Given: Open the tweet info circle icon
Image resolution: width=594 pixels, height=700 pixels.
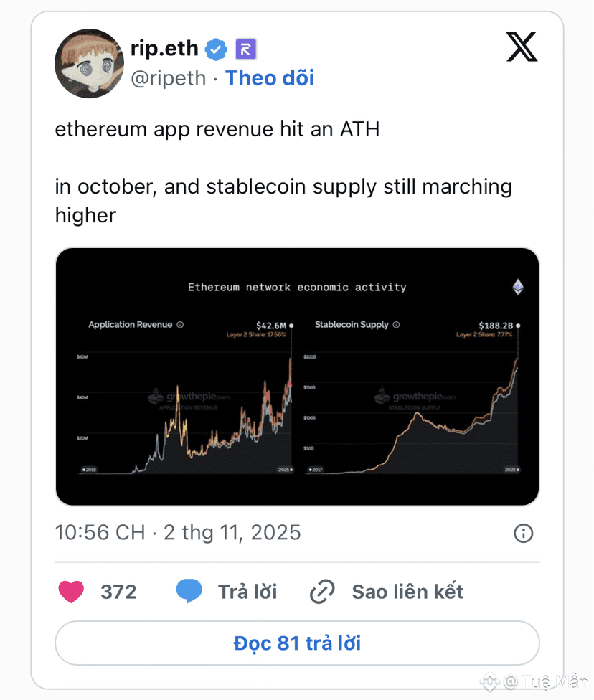Looking at the screenshot, I should point(524,533).
